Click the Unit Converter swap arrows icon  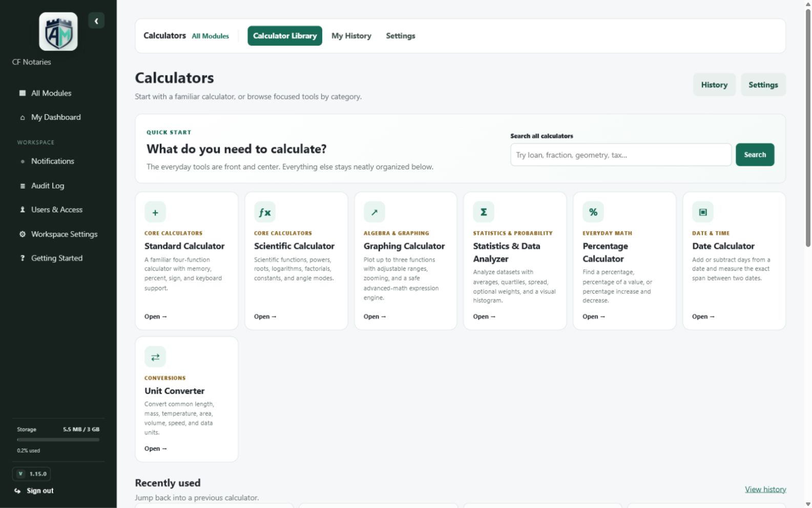click(155, 357)
